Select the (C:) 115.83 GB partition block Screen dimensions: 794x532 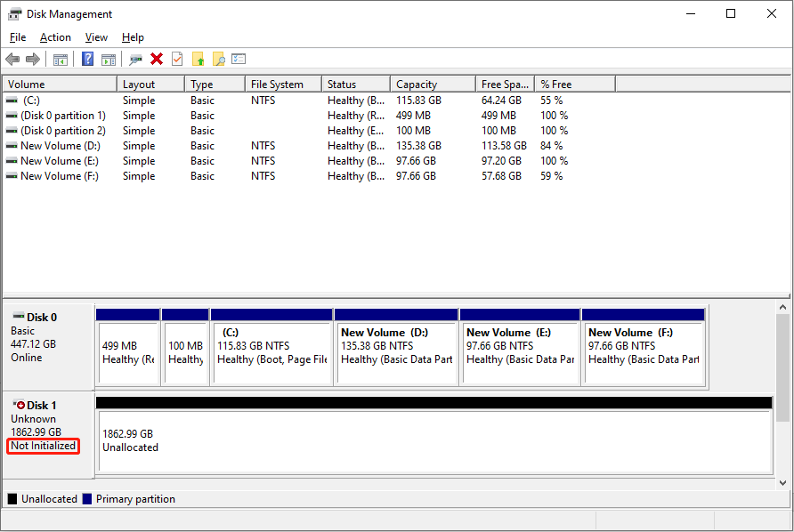(x=271, y=347)
